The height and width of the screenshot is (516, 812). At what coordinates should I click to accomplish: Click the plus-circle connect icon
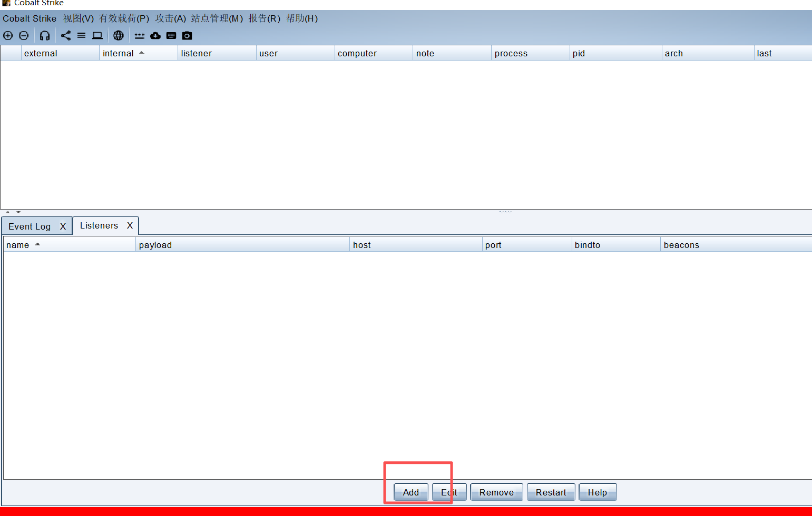tap(8, 36)
